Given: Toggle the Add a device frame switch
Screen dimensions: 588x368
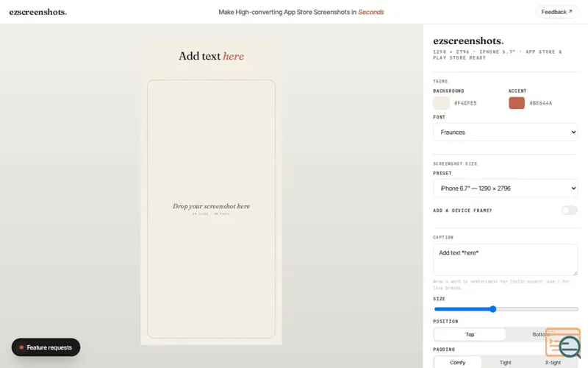Looking at the screenshot, I should click(569, 210).
